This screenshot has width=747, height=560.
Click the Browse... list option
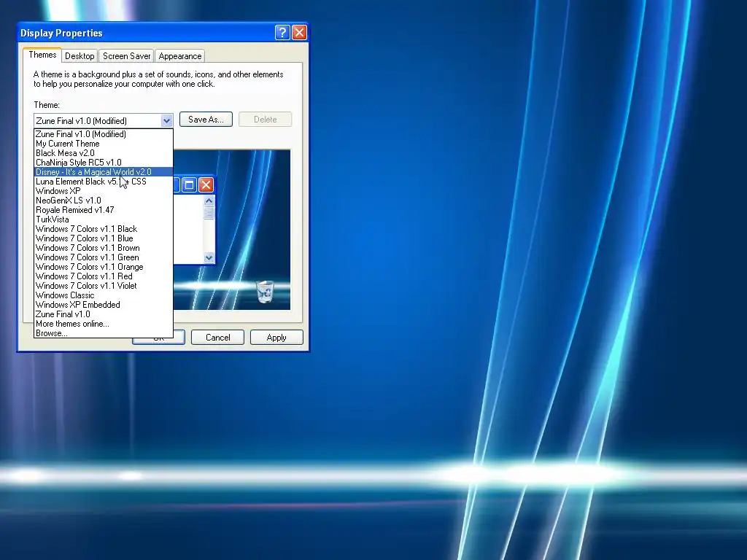(104, 333)
